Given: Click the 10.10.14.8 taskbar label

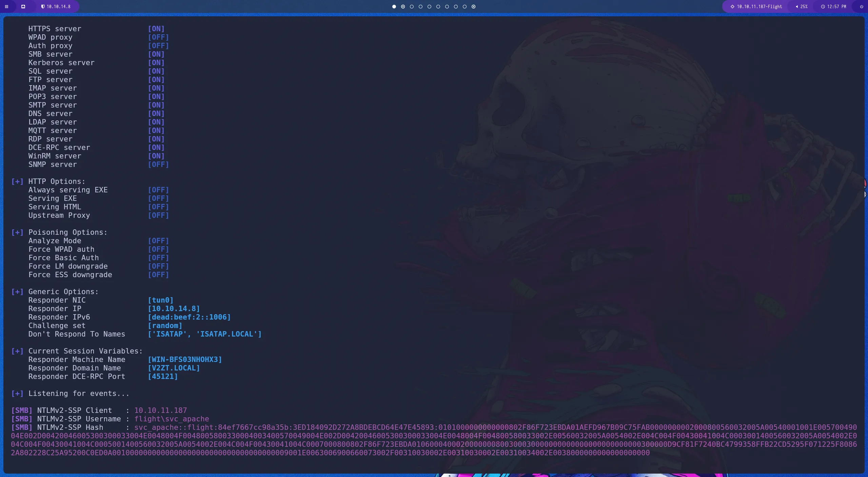Looking at the screenshot, I should coord(58,6).
